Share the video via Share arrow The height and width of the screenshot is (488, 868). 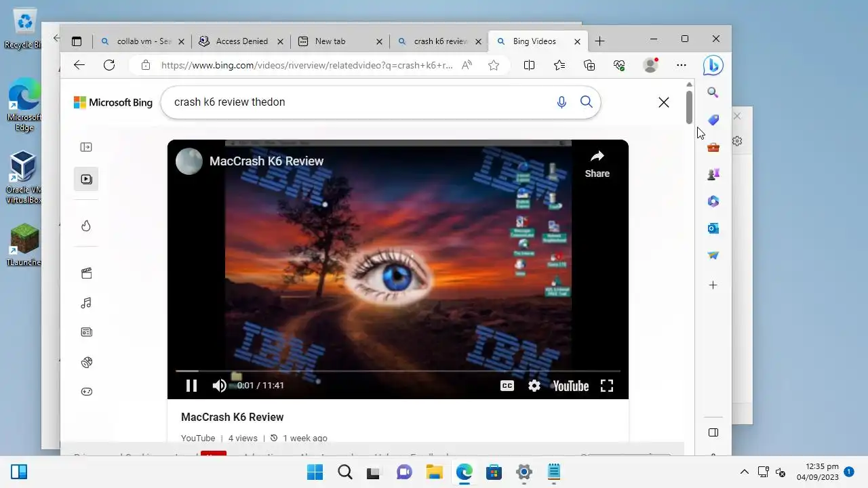coord(597,164)
